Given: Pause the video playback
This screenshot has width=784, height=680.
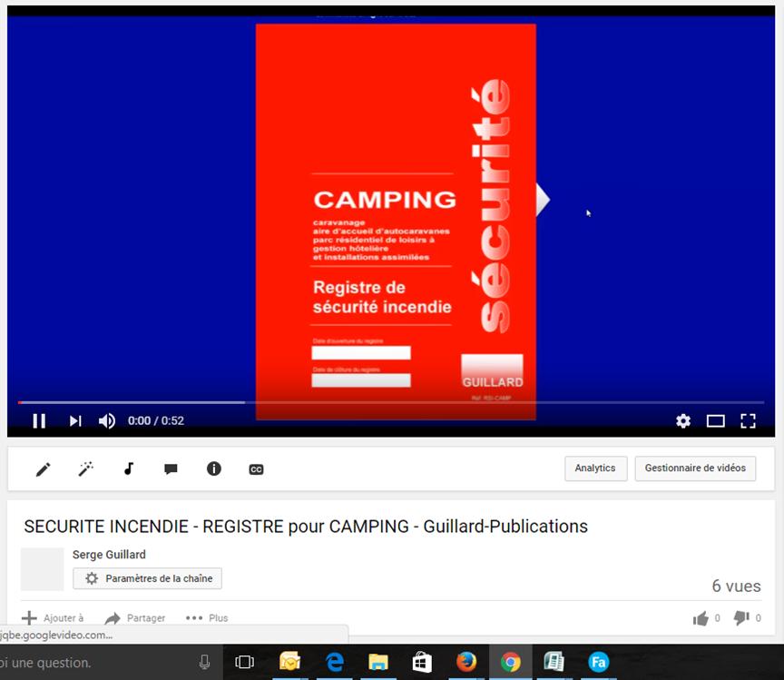Looking at the screenshot, I should click(x=39, y=421).
